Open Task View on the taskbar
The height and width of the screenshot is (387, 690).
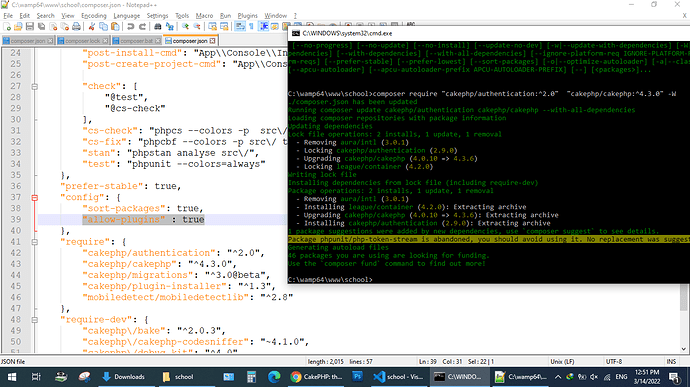(x=36, y=377)
